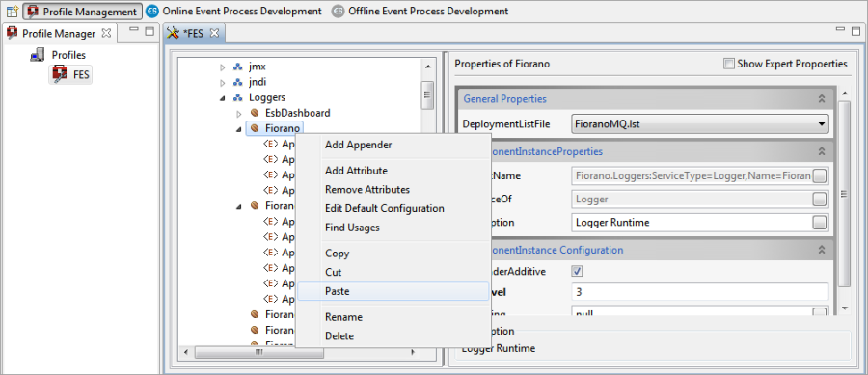The height and width of the screenshot is (375, 868).
Task: Click the Open Perspective icon
Action: [x=13, y=11]
